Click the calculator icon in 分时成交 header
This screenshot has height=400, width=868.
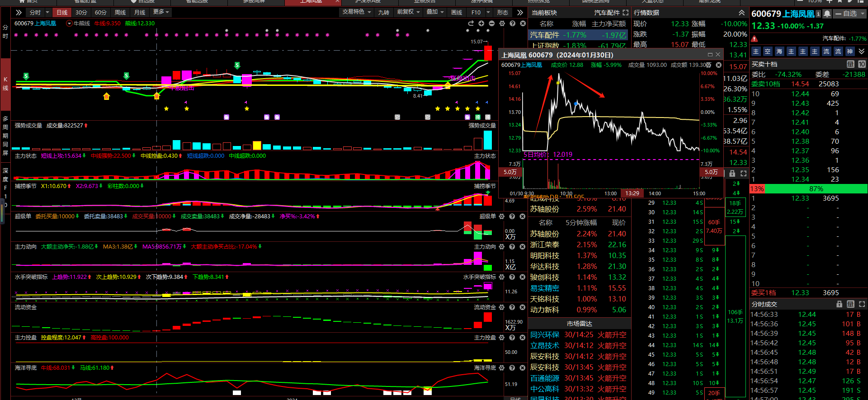tap(850, 304)
